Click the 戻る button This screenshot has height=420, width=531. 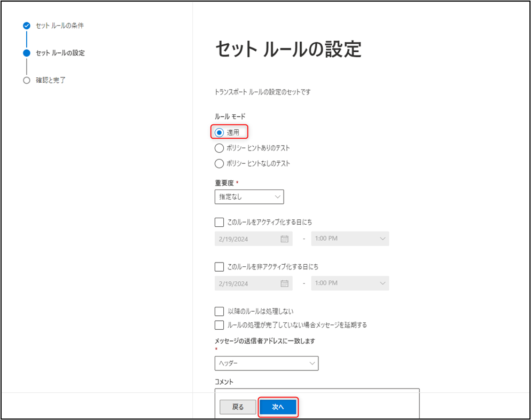point(237,407)
